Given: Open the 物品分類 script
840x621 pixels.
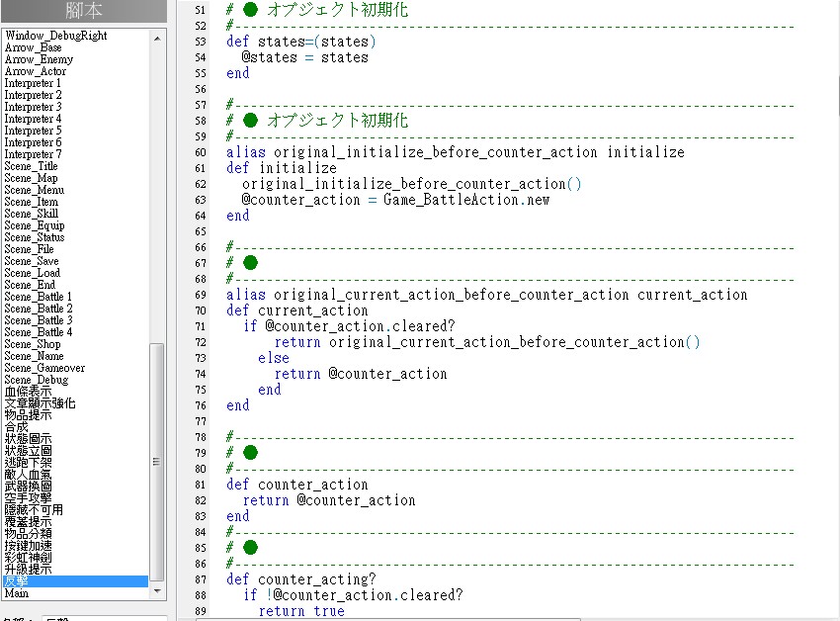Looking at the screenshot, I should 29,533.
